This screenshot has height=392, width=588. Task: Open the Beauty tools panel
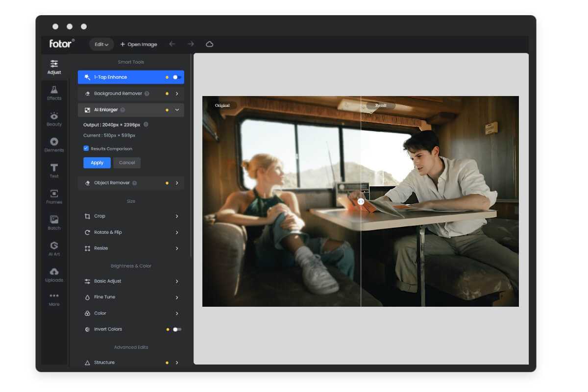click(54, 118)
